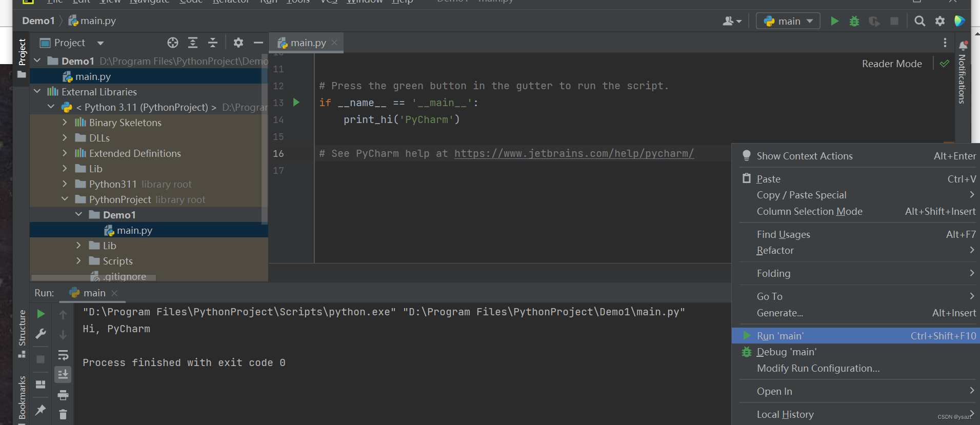This screenshot has width=980, height=425.
Task: Open Project panel options gear
Action: coord(238,43)
